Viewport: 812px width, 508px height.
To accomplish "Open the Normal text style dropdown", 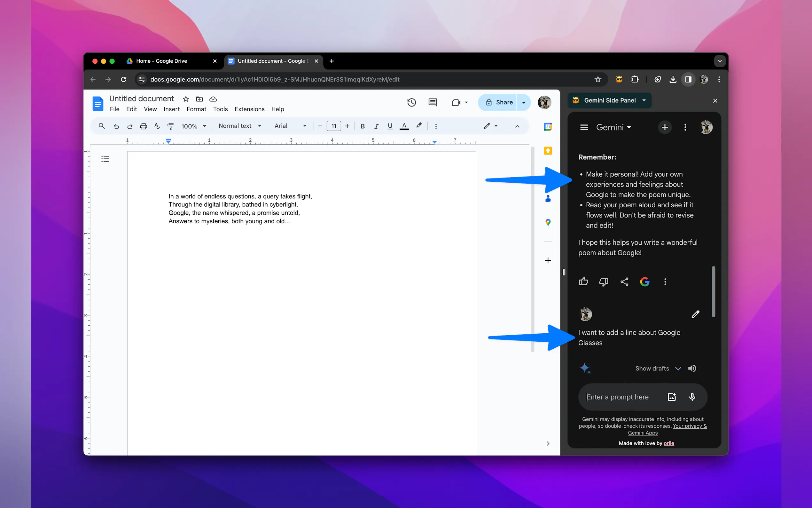I will click(x=240, y=126).
